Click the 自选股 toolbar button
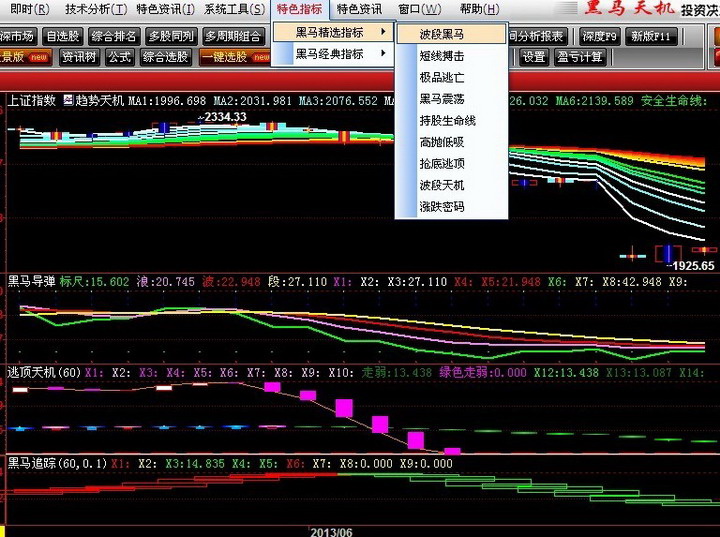The width and height of the screenshot is (720, 537). 63,36
